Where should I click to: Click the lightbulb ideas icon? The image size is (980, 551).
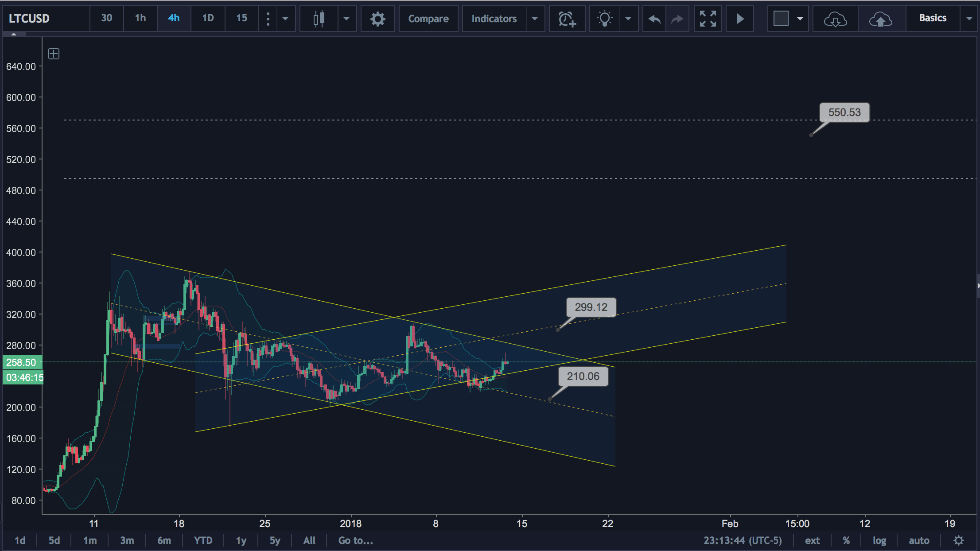(605, 19)
